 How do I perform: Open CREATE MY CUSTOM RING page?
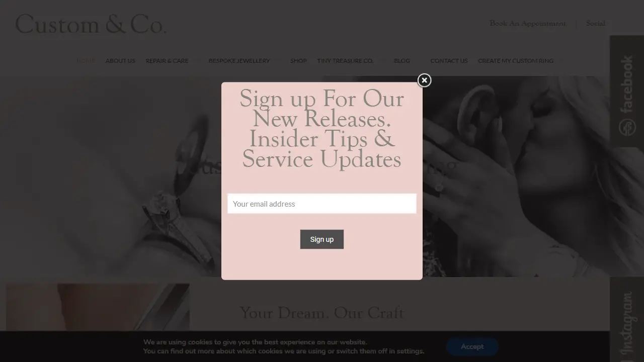click(516, 61)
